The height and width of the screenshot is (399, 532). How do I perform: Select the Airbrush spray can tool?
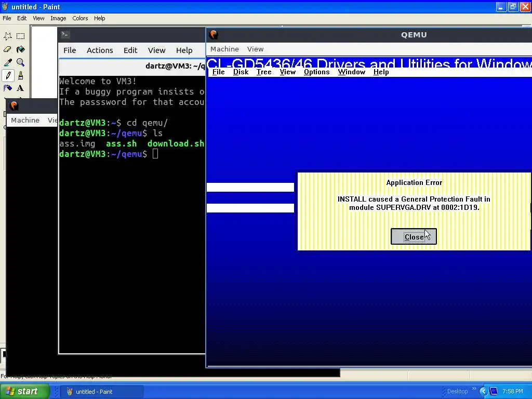(x=8, y=88)
